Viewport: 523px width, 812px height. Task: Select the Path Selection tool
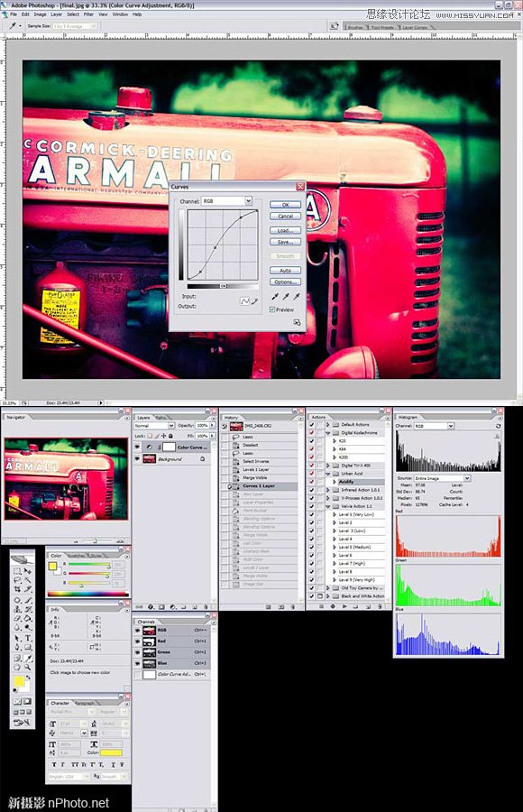pos(17,638)
